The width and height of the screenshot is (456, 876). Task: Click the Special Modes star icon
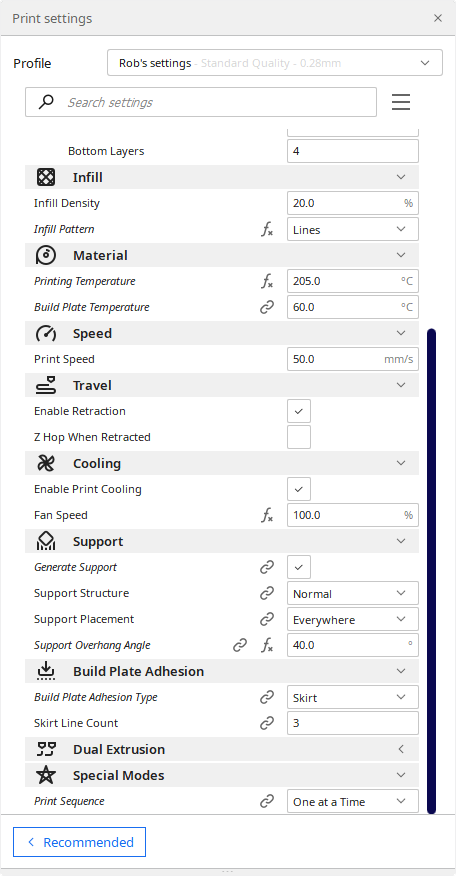click(46, 775)
